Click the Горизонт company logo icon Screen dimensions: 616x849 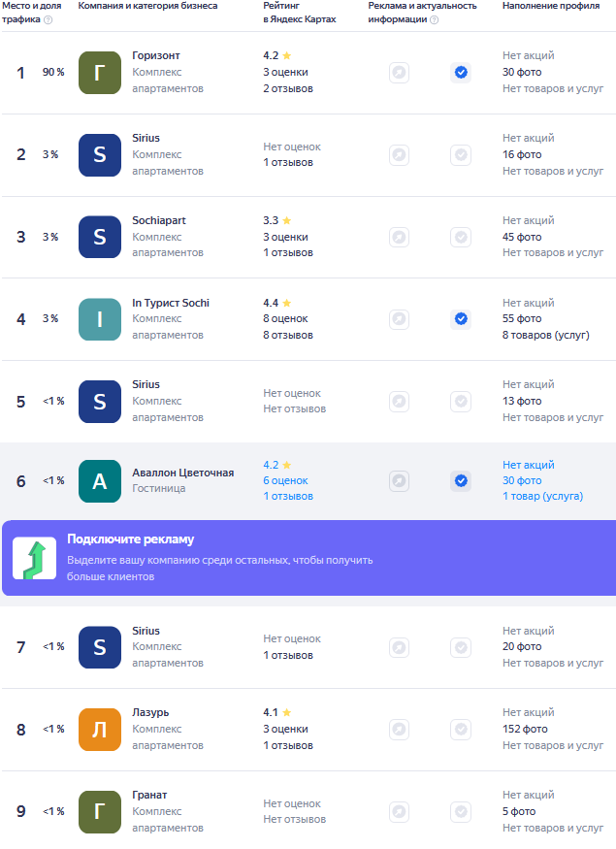coord(100,73)
